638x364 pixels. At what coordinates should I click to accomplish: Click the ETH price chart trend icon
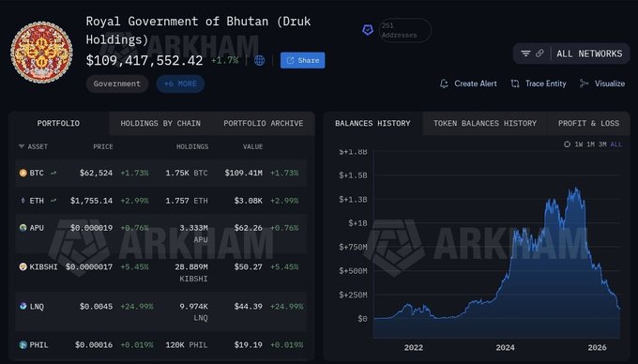[x=53, y=201]
